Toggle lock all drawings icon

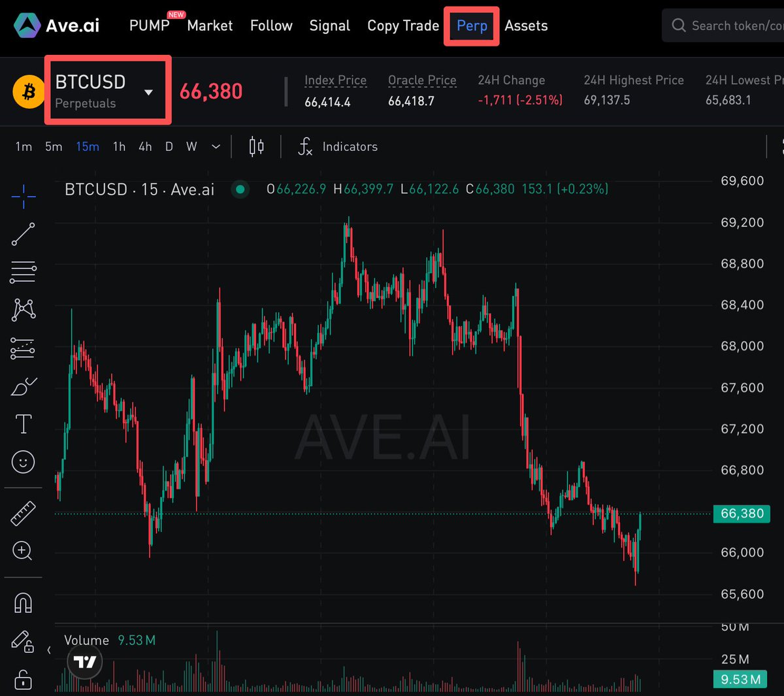pos(24,680)
